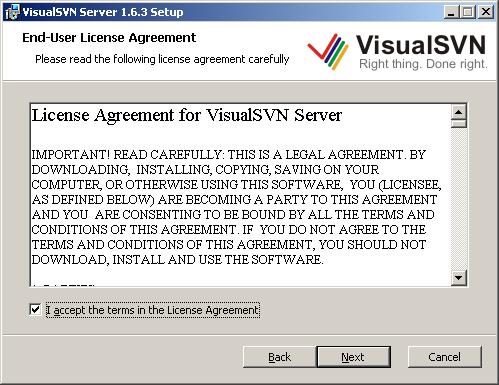
Task: Click the 'License Agreement for VisualSVN Server' heading
Action: pyautogui.click(x=187, y=115)
